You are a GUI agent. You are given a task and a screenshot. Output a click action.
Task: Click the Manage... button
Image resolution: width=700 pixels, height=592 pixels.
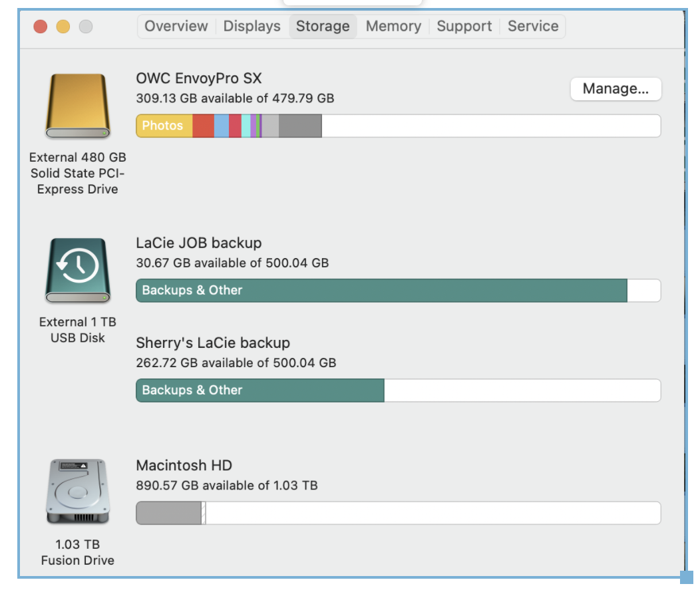click(615, 88)
